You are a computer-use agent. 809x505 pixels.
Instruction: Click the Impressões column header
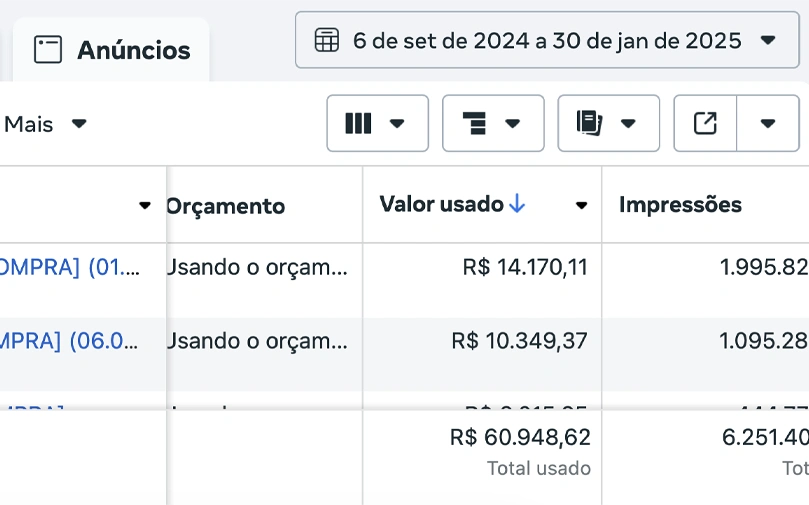(680, 205)
